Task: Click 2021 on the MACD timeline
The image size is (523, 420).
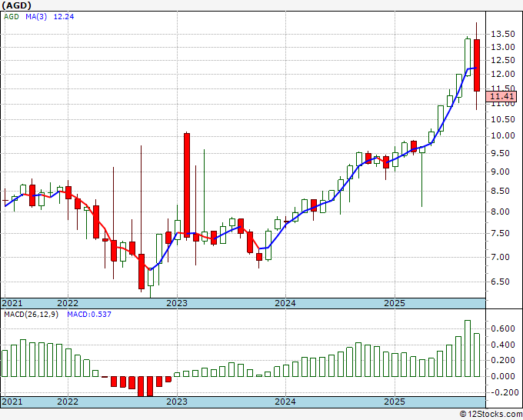Action: pyautogui.click(x=12, y=402)
